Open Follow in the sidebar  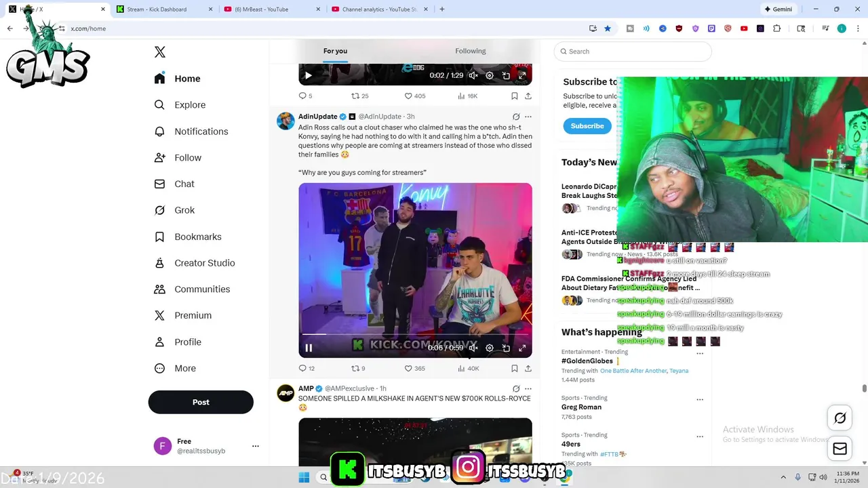click(x=178, y=158)
